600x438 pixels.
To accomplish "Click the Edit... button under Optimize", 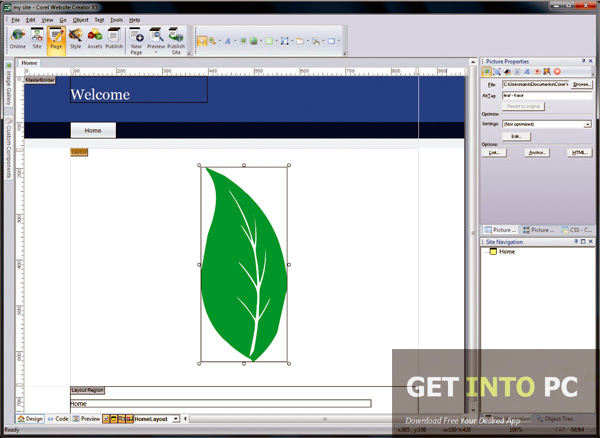I will tap(517, 136).
